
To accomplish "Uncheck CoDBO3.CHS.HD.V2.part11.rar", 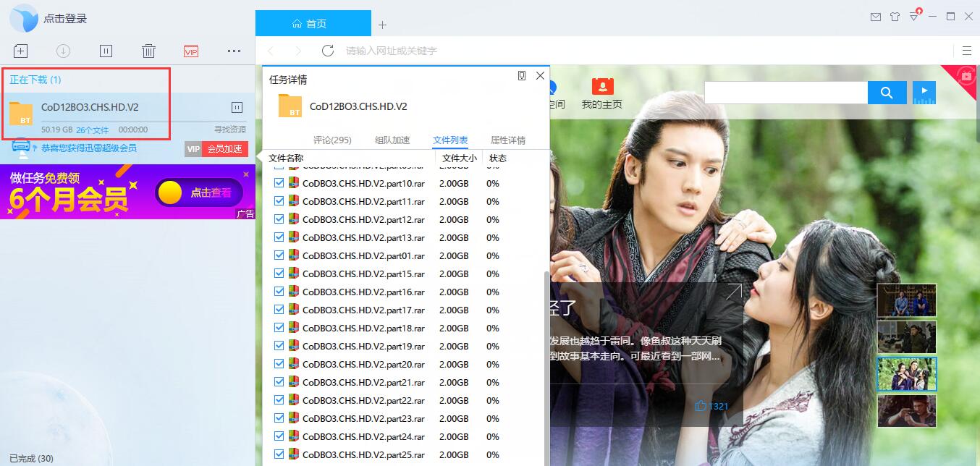I will pyautogui.click(x=279, y=201).
